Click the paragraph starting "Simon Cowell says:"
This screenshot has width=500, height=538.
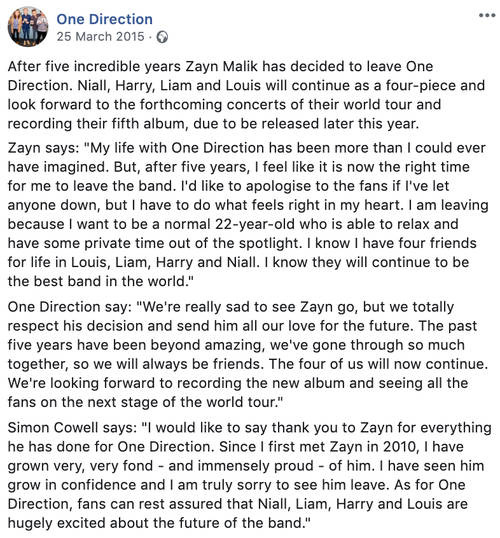[x=249, y=475]
